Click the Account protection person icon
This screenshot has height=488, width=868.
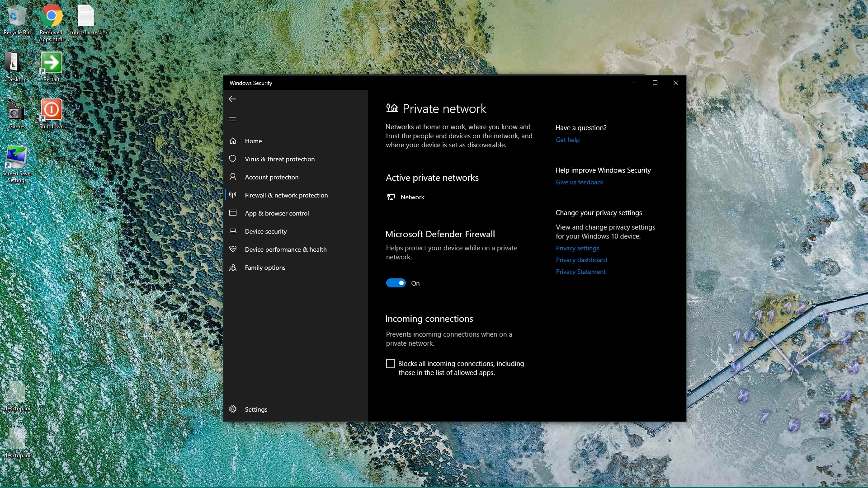tap(233, 177)
